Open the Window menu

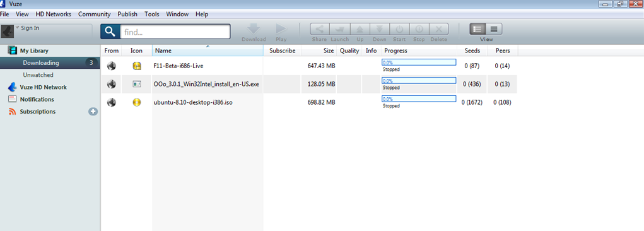pos(177,14)
